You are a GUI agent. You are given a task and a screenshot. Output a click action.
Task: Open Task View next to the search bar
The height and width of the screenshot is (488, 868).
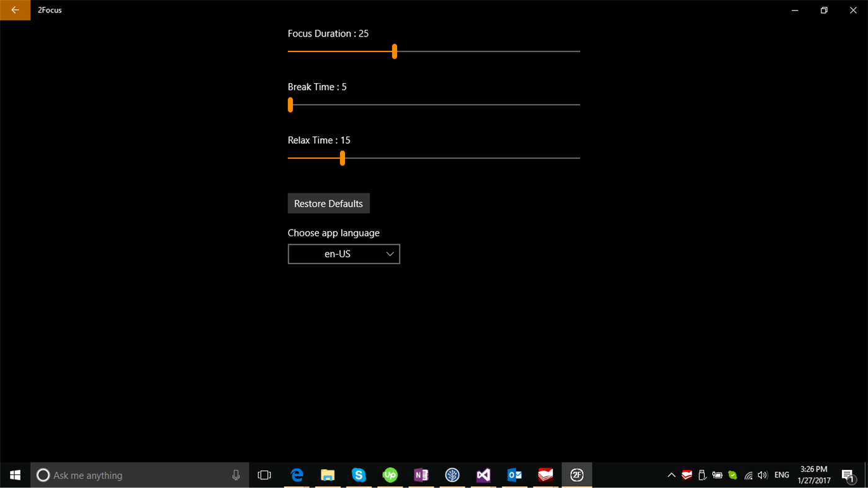click(264, 474)
